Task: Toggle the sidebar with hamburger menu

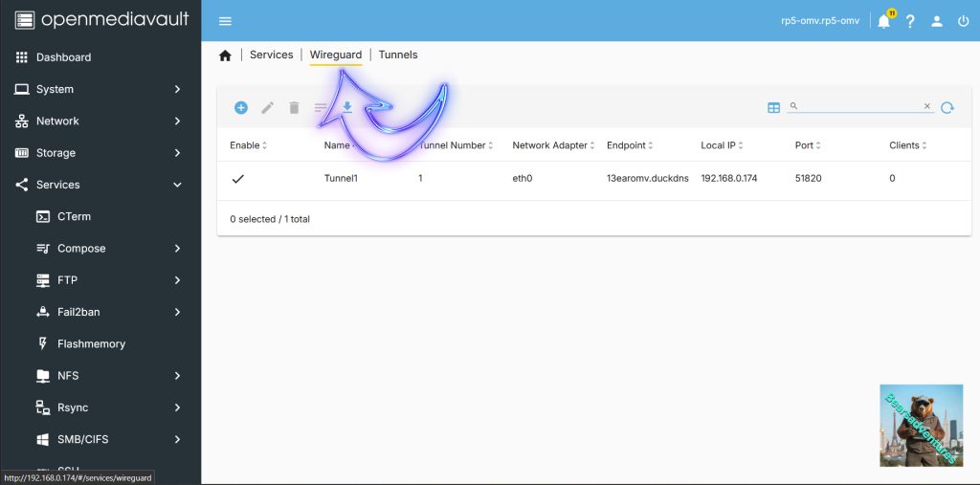Action: pos(225,21)
